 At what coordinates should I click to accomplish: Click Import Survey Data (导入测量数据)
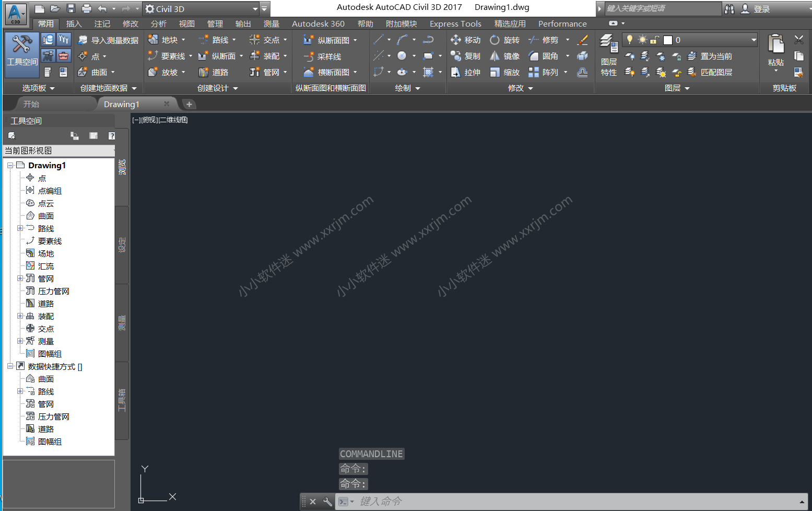(108, 40)
